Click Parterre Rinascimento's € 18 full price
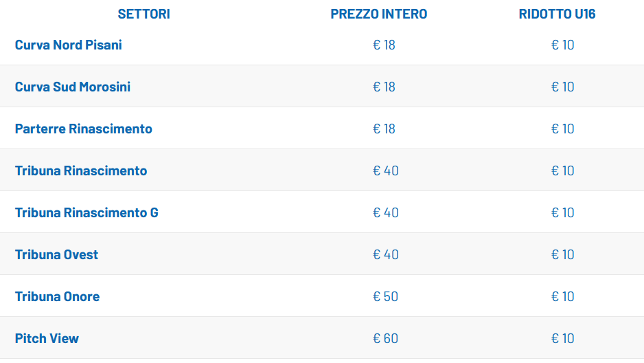The image size is (644, 363). (384, 129)
